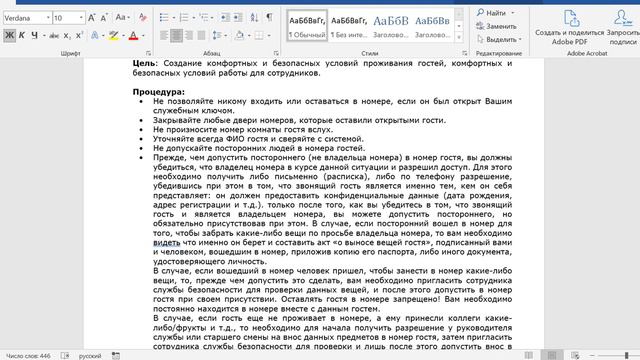
Task: Increase font size button
Action: 92,18
